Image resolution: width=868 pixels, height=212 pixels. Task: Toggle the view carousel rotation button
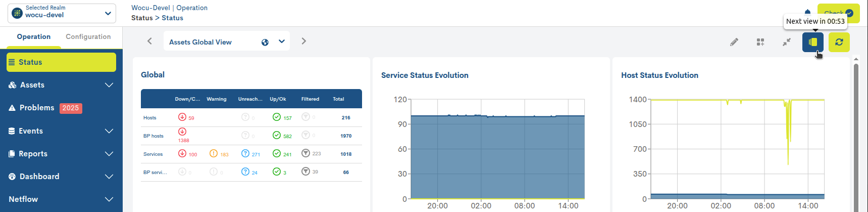point(813,42)
